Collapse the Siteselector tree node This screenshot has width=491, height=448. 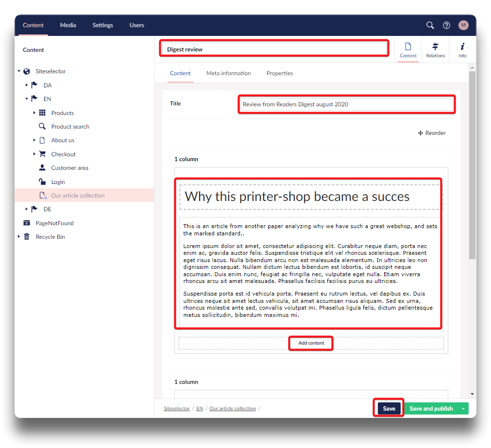19,71
